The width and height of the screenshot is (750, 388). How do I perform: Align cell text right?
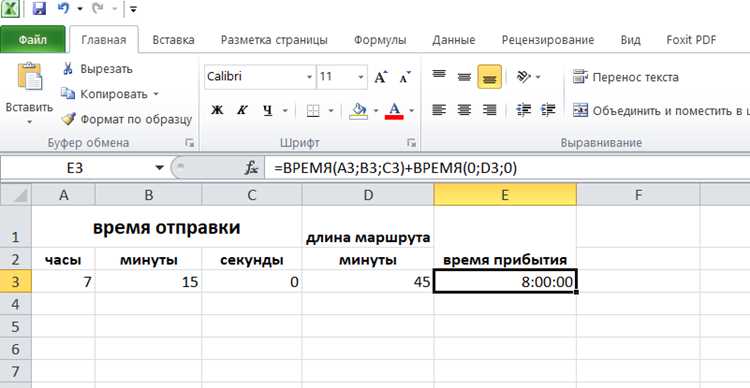click(x=489, y=111)
